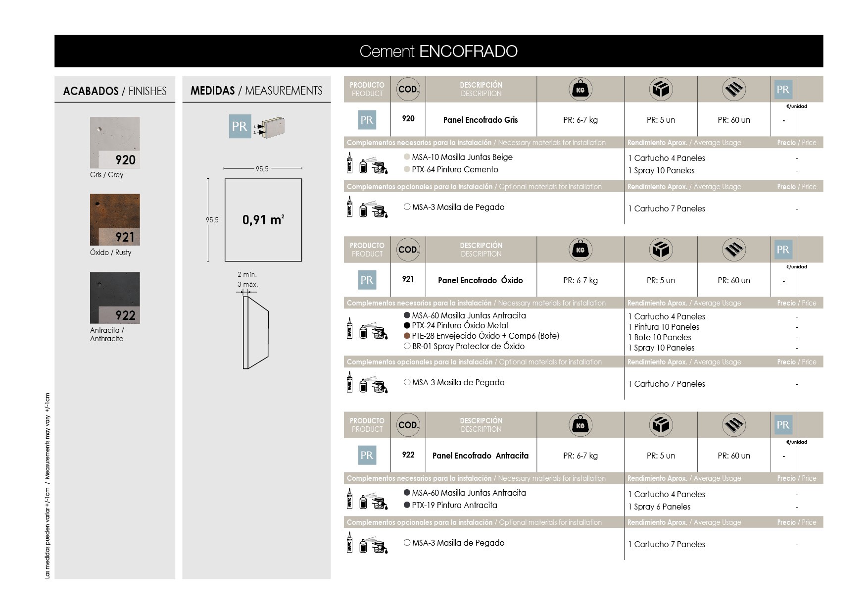
Task: Click the 0,91 m² square panel diagram
Action: click(263, 220)
